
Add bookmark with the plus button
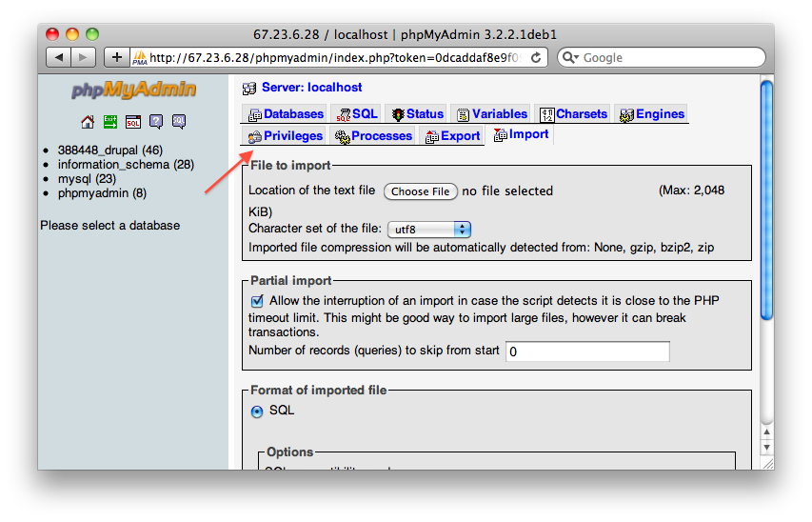coord(116,57)
